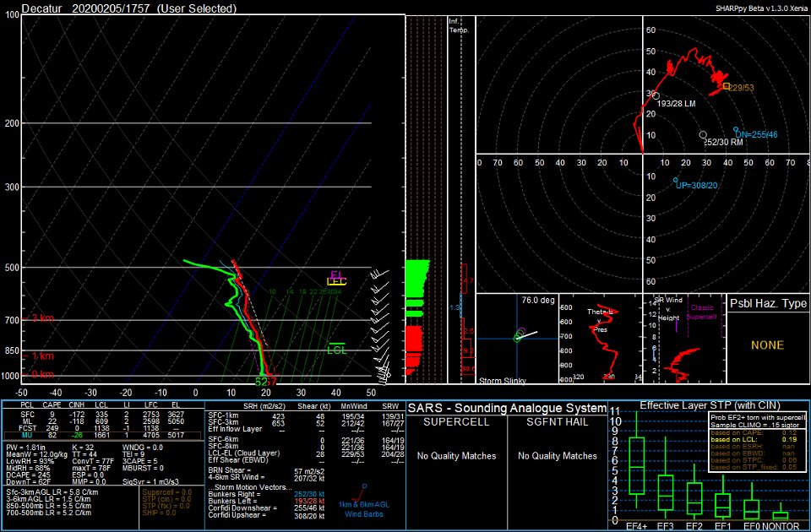811x532 pixels.
Task: Select the Corfidi downshear marker DN=255/46
Action: (736, 130)
